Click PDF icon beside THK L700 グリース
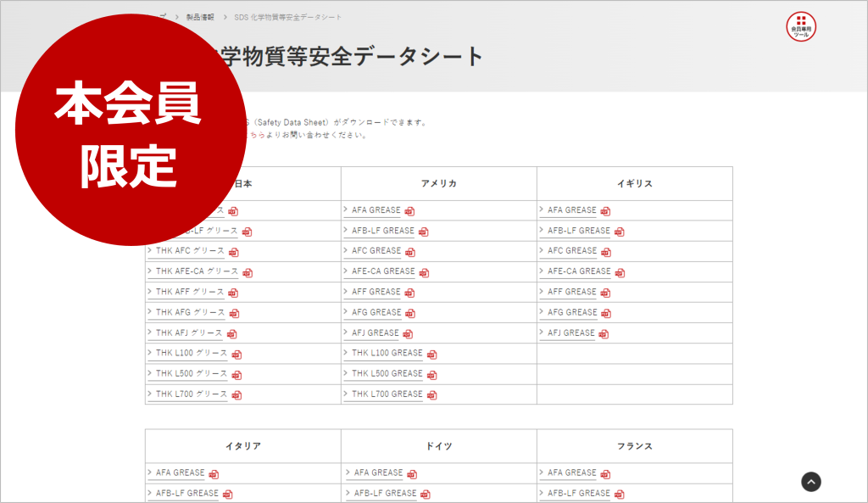The image size is (868, 503). tap(237, 395)
